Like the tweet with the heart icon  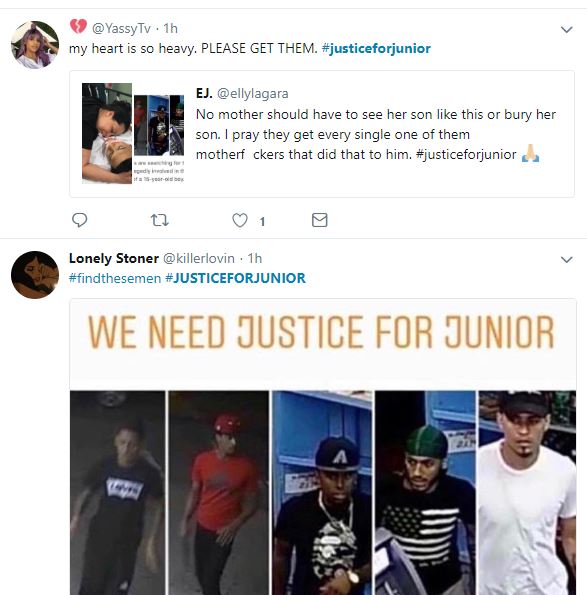point(240,220)
